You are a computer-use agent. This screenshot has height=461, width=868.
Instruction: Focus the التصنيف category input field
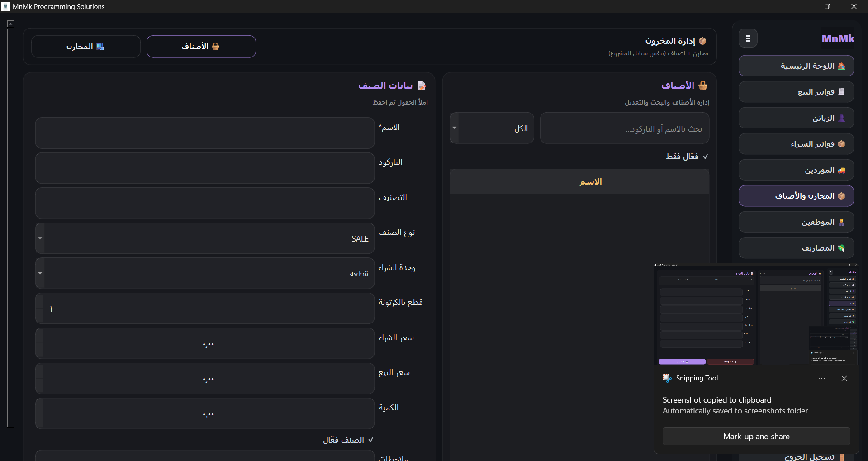point(205,203)
